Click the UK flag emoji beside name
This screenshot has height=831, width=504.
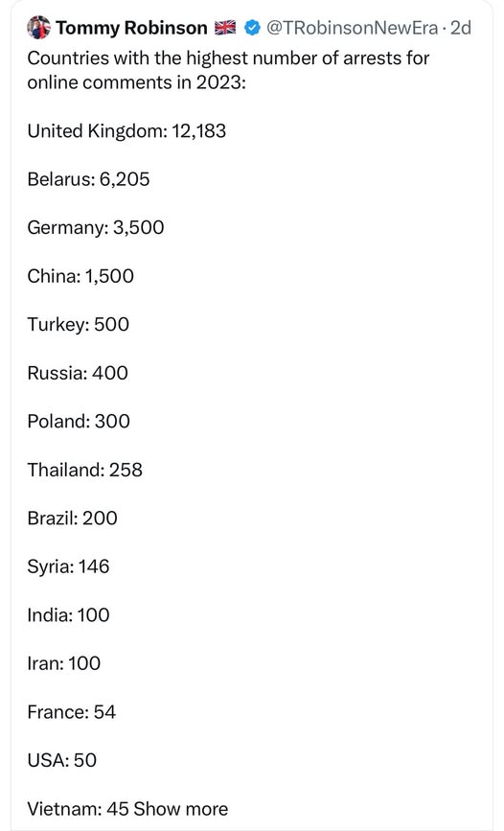(225, 28)
